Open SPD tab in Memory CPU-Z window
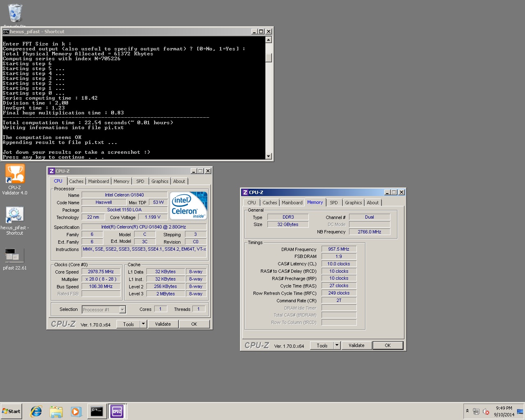The width and height of the screenshot is (525, 420). point(334,203)
